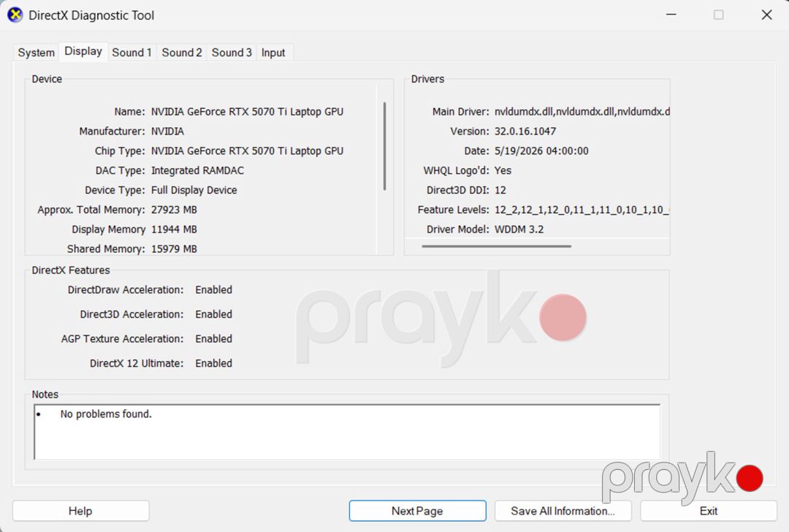This screenshot has height=532, width=789.
Task: Click Save All Information button
Action: pos(563,511)
